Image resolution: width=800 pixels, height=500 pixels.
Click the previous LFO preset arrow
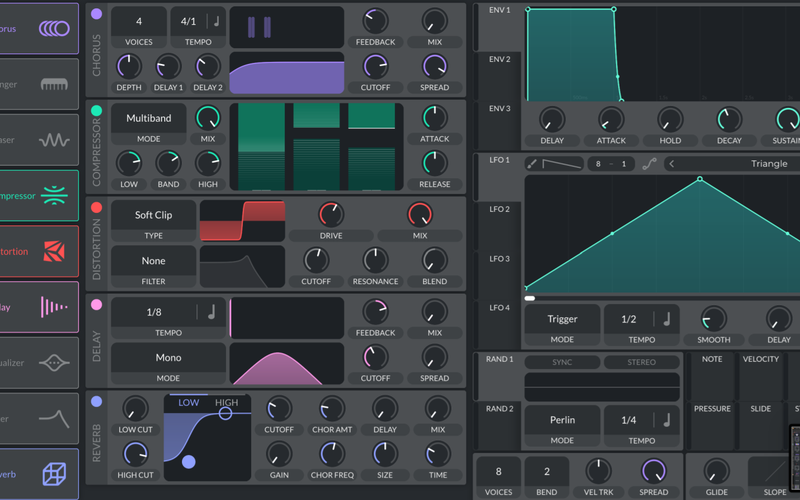(x=672, y=164)
